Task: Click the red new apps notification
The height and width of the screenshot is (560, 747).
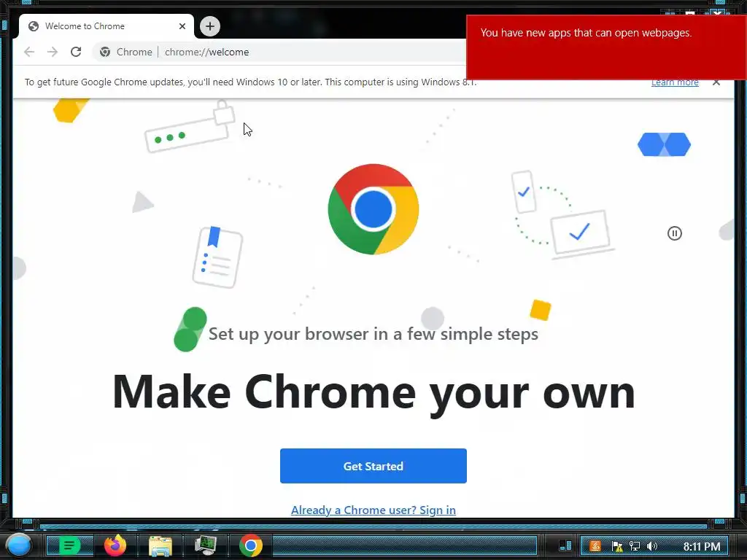Action: pos(606,47)
